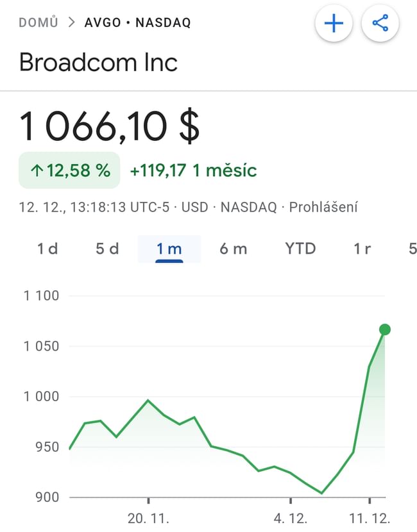Click the 11. 12. date axis marker
Screen dimensions: 417x532
pyautogui.click(x=370, y=518)
